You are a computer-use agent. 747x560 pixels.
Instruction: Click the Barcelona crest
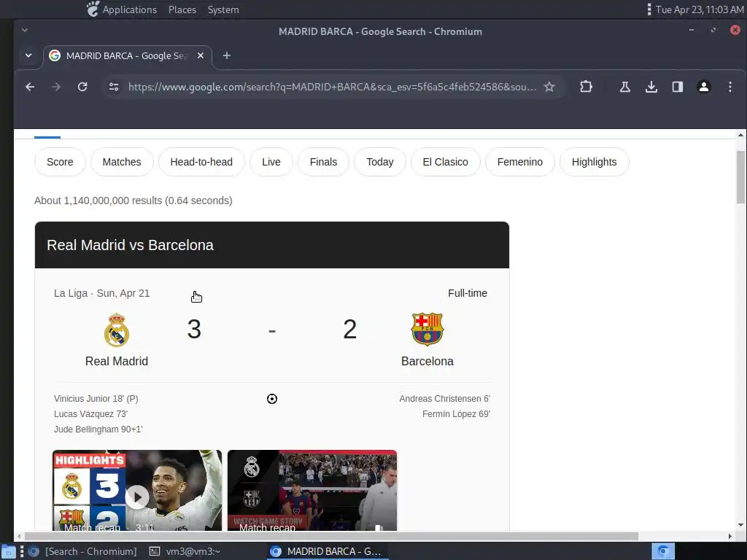(x=427, y=329)
